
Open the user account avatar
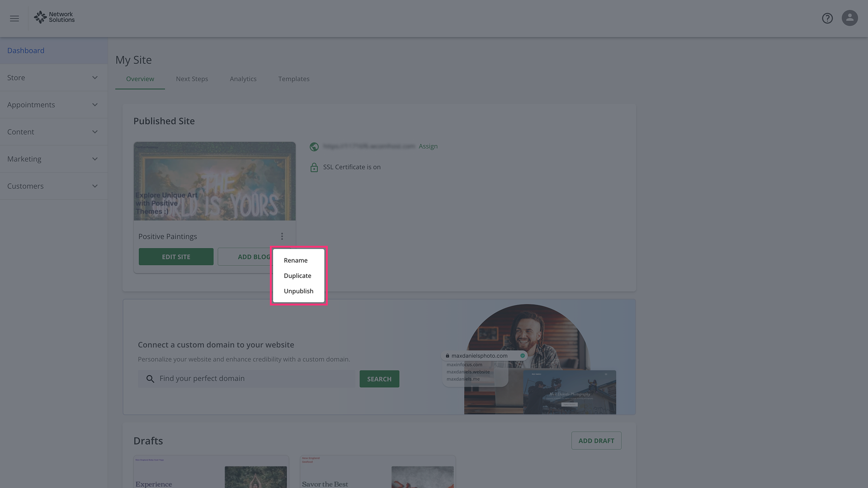pyautogui.click(x=849, y=18)
